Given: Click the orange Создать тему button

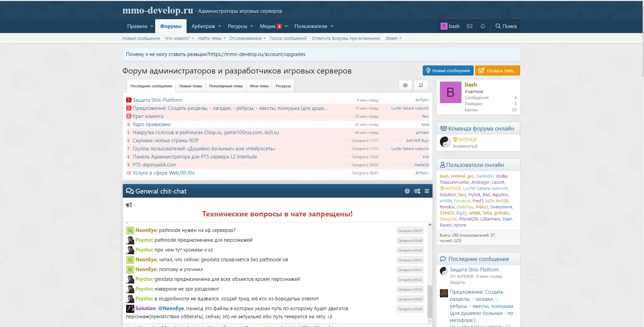Looking at the screenshot, I should tap(498, 70).
